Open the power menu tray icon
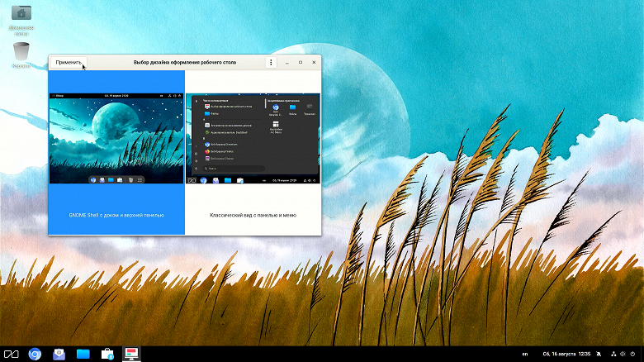This screenshot has width=644, height=362. 632,354
